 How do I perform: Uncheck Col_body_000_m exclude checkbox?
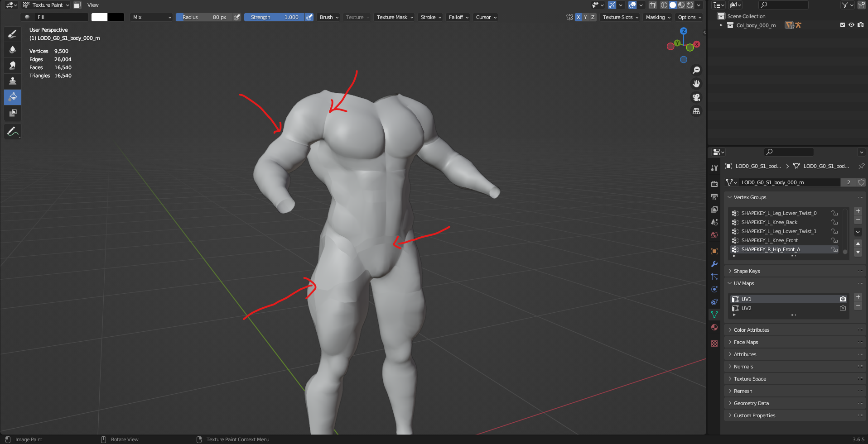click(x=843, y=25)
